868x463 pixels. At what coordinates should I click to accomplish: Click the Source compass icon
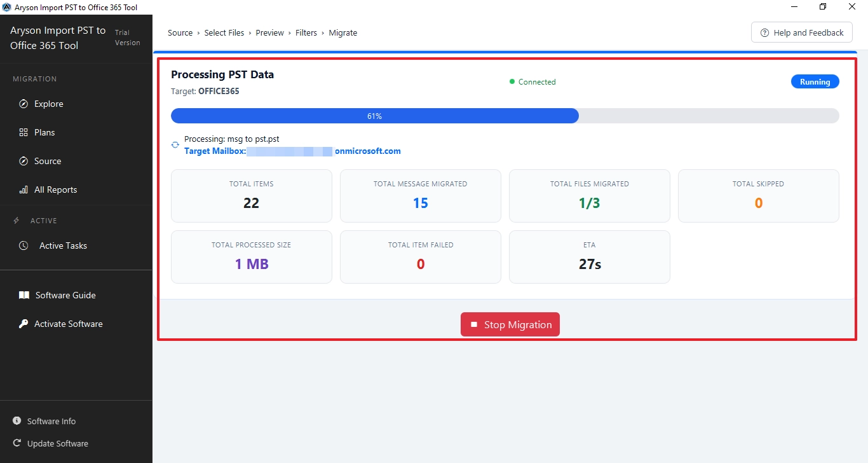point(24,161)
